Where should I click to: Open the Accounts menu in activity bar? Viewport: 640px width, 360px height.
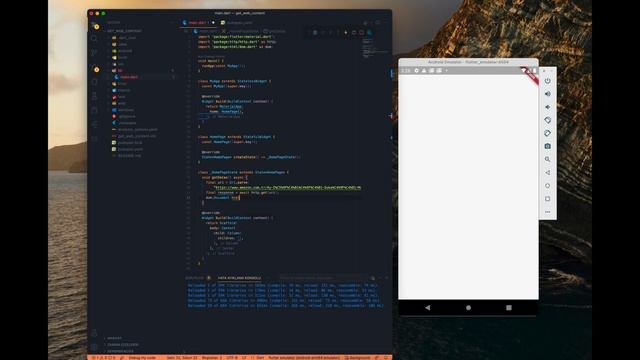(95, 333)
